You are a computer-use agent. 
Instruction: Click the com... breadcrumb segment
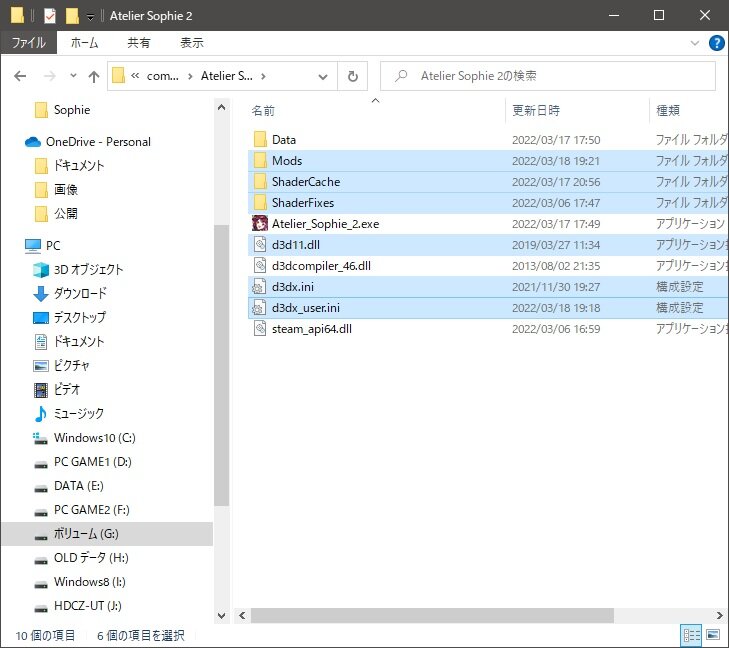click(x=162, y=76)
